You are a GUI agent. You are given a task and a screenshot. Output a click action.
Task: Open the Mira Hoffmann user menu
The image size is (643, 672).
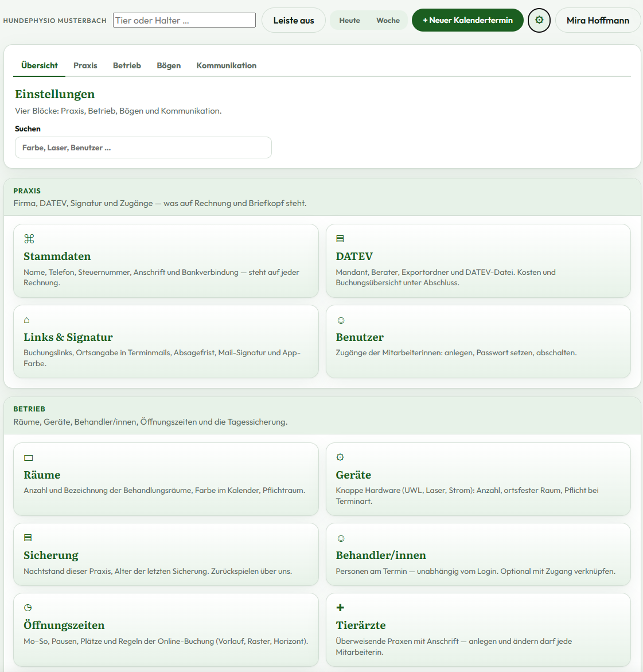(598, 20)
